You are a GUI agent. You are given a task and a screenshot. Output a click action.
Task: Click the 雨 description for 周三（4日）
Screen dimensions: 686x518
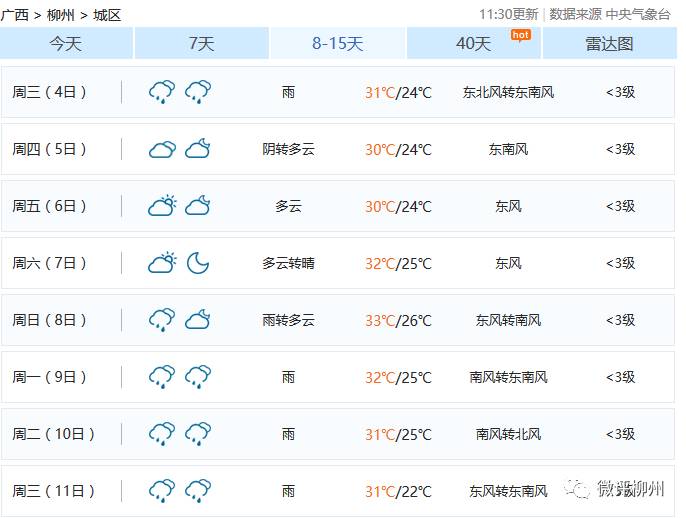click(288, 92)
